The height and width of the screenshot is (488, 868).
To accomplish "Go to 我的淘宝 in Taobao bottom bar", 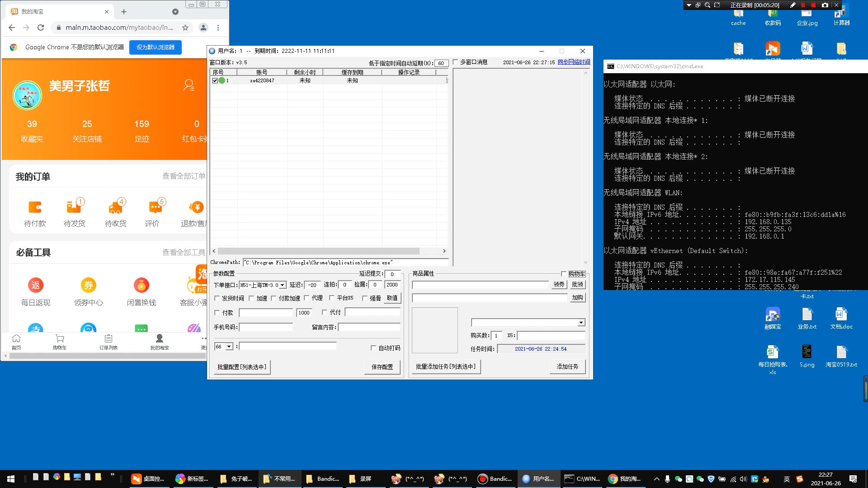I will [x=160, y=342].
